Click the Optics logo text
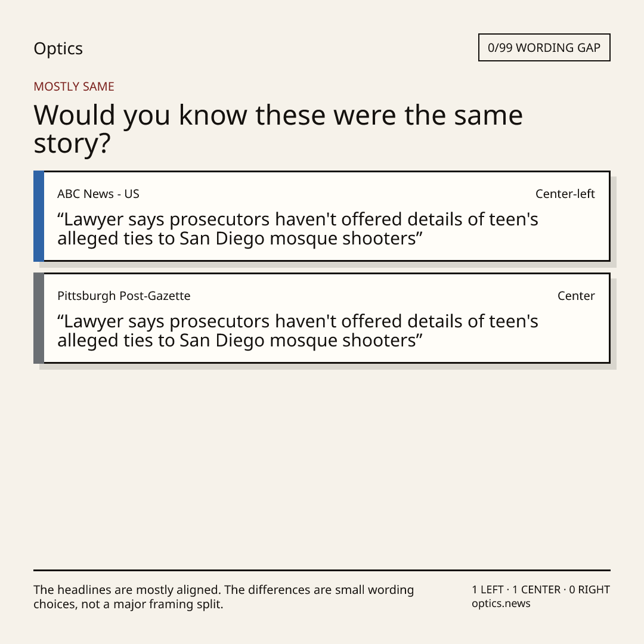Image resolution: width=644 pixels, height=644 pixels. point(58,49)
